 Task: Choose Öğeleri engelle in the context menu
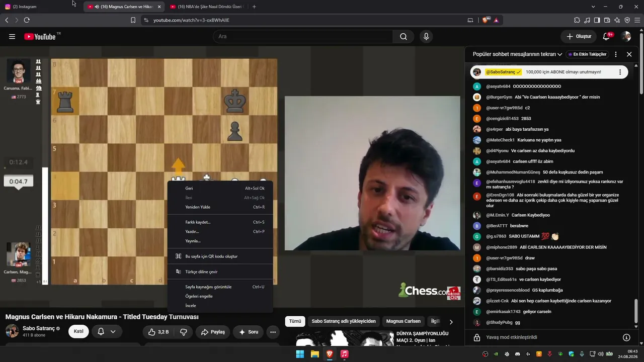(x=220, y=297)
